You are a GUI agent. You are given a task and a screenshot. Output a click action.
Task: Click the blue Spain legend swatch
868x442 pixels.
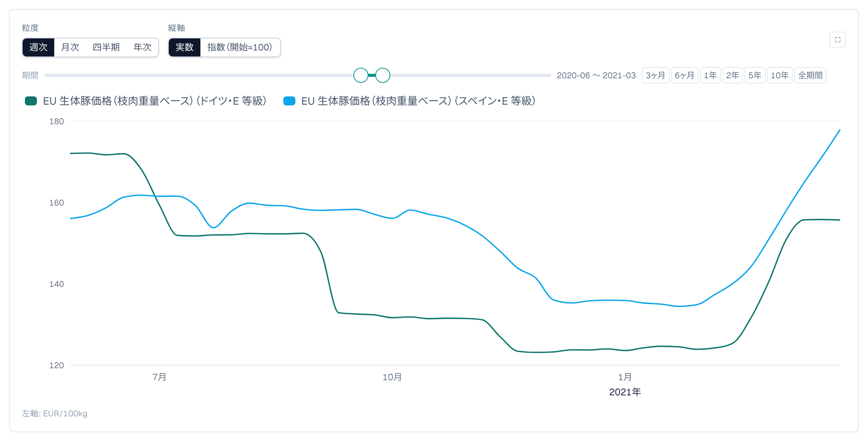click(x=289, y=101)
